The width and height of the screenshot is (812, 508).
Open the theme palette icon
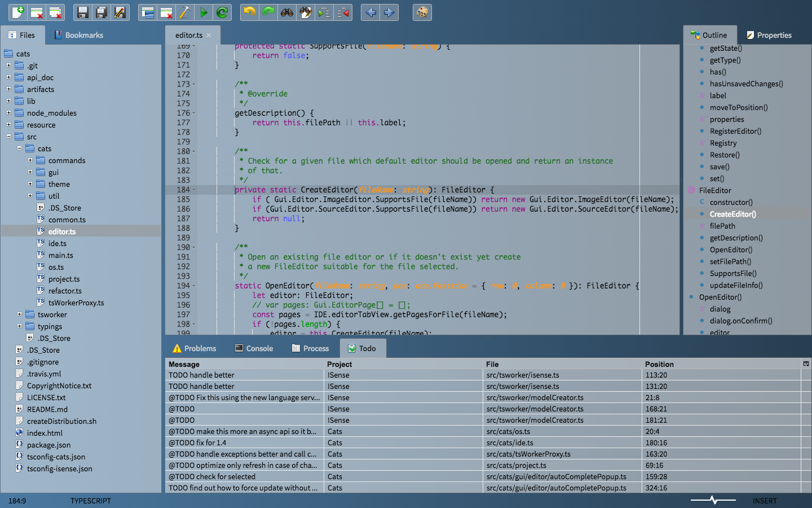(x=422, y=12)
